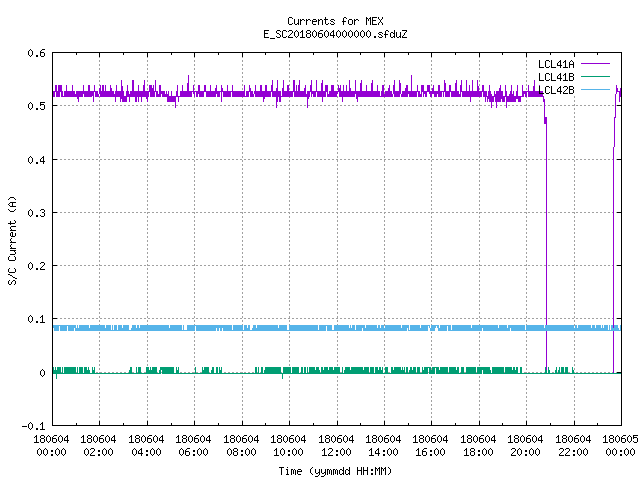Viewport: 640px width, 480px height.
Task: Click the filename E_SC20180604000000.sfduZ subtitle
Action: point(335,34)
